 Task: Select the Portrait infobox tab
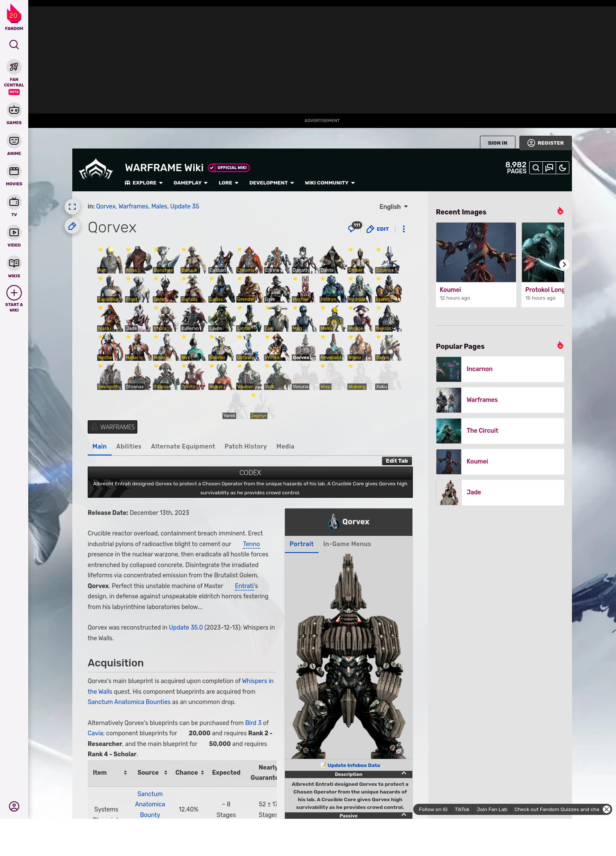click(x=302, y=544)
